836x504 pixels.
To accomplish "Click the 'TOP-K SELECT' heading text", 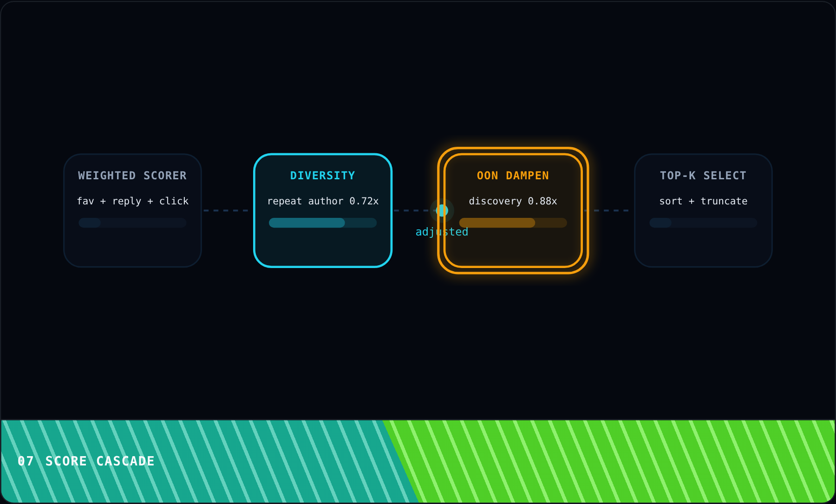I will point(703,176).
